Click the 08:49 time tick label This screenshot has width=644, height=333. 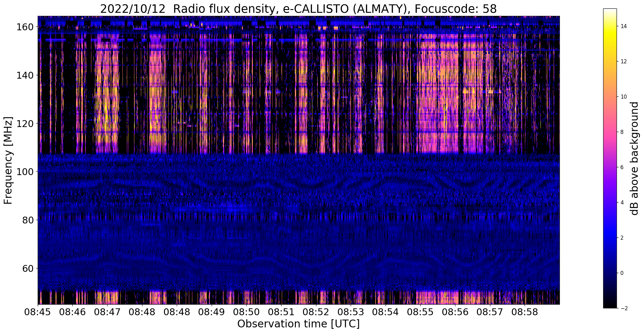[x=212, y=312]
